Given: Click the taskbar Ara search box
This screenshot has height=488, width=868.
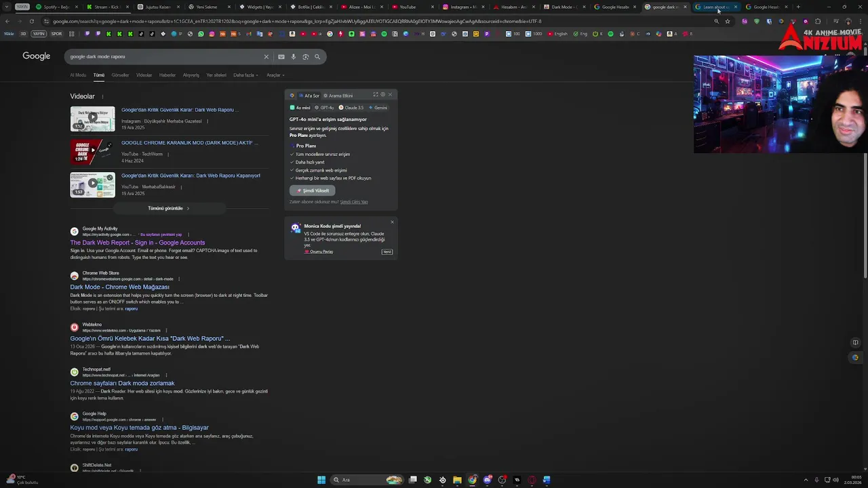Looking at the screenshot, I should (366, 480).
